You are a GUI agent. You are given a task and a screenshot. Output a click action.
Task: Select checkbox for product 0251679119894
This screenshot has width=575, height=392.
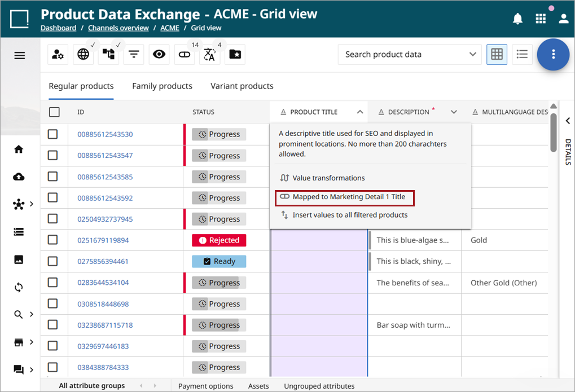[53, 240]
